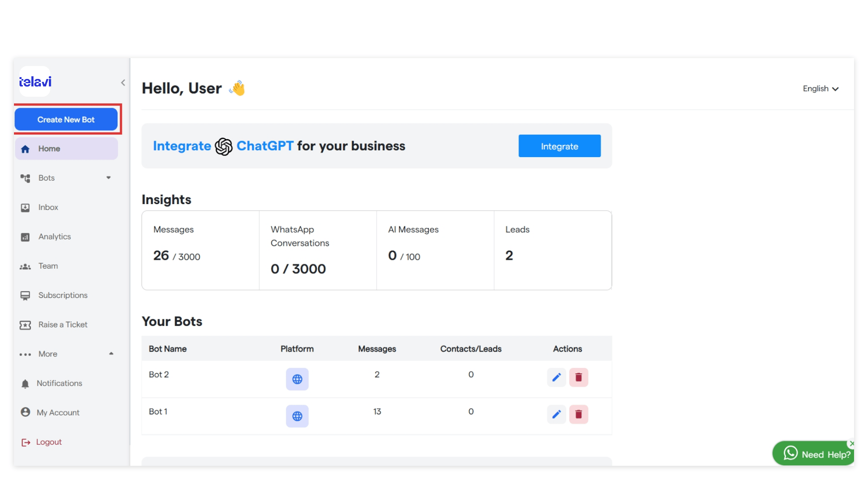Click the Bots flow icon in sidebar

25,178
